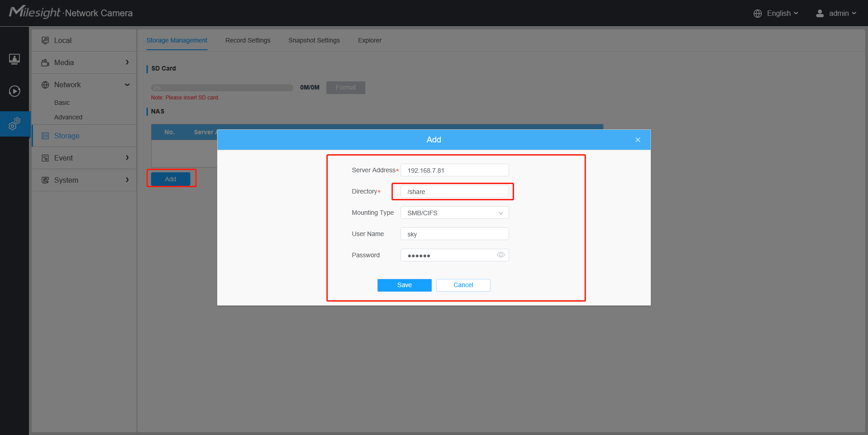Select Basic under Network
Viewport: 868px width, 435px height.
(62, 103)
